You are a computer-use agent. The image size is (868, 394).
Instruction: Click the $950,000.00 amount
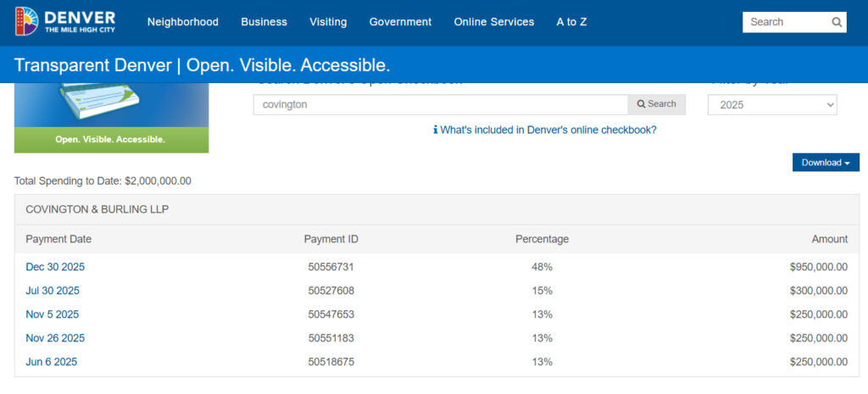819,267
